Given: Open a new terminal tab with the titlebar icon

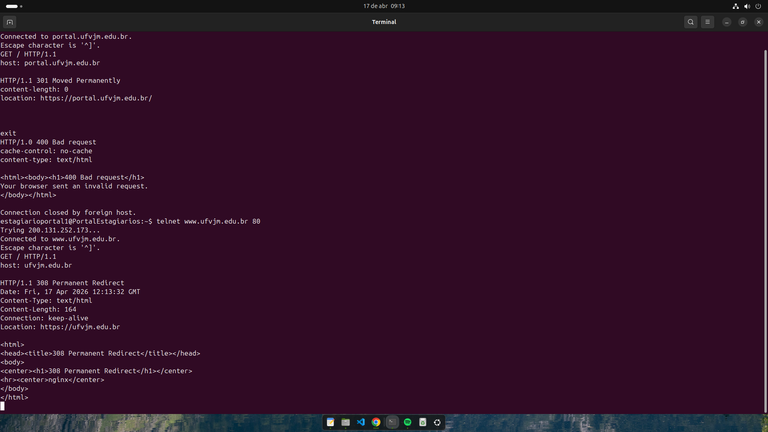Looking at the screenshot, I should (9, 22).
